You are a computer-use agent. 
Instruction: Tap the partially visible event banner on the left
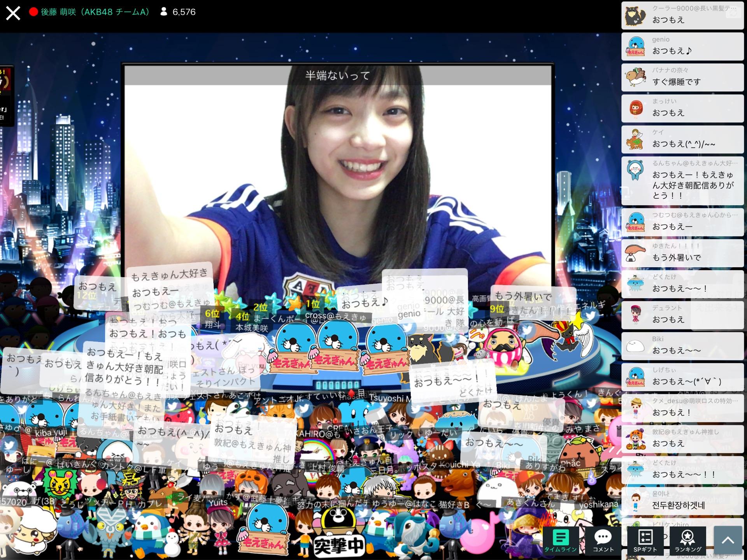7,96
